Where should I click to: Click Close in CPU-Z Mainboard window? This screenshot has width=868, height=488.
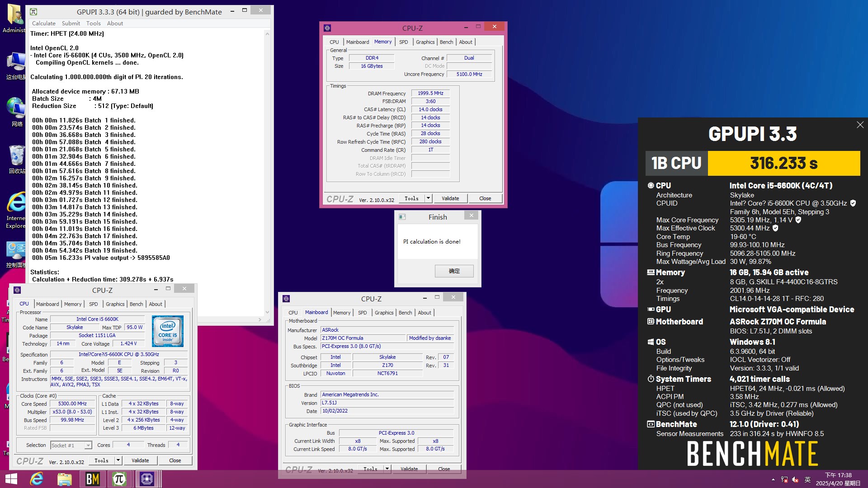coord(444,469)
